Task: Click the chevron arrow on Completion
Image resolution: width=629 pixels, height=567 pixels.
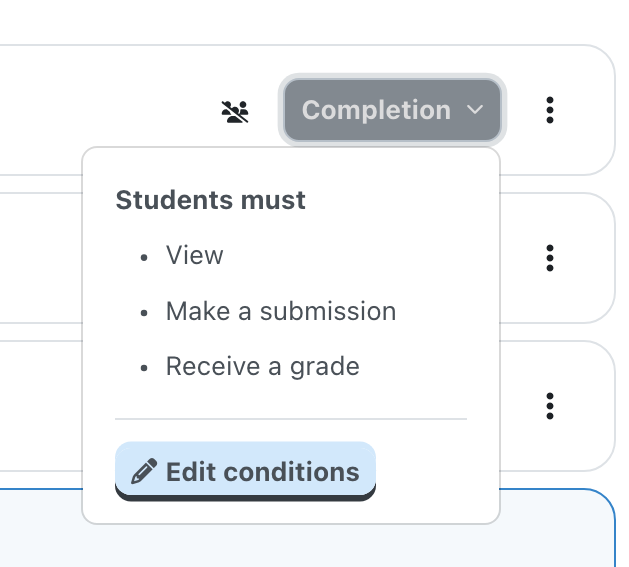Action: click(475, 110)
